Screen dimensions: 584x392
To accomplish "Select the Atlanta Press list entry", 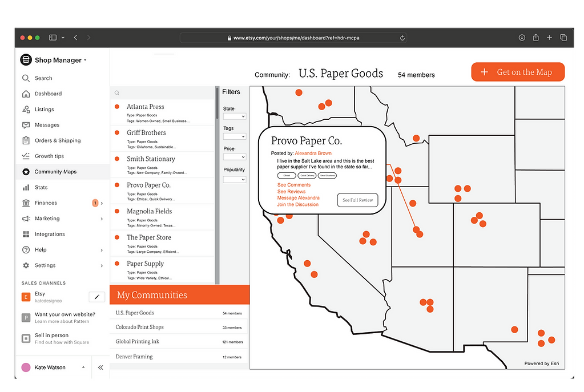I will [162, 112].
